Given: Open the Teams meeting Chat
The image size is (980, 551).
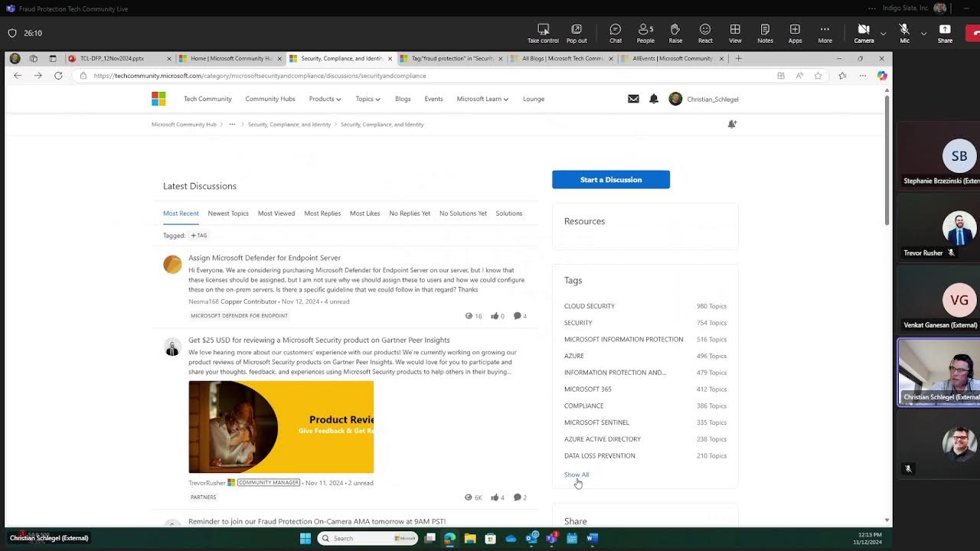Looking at the screenshot, I should point(616,33).
